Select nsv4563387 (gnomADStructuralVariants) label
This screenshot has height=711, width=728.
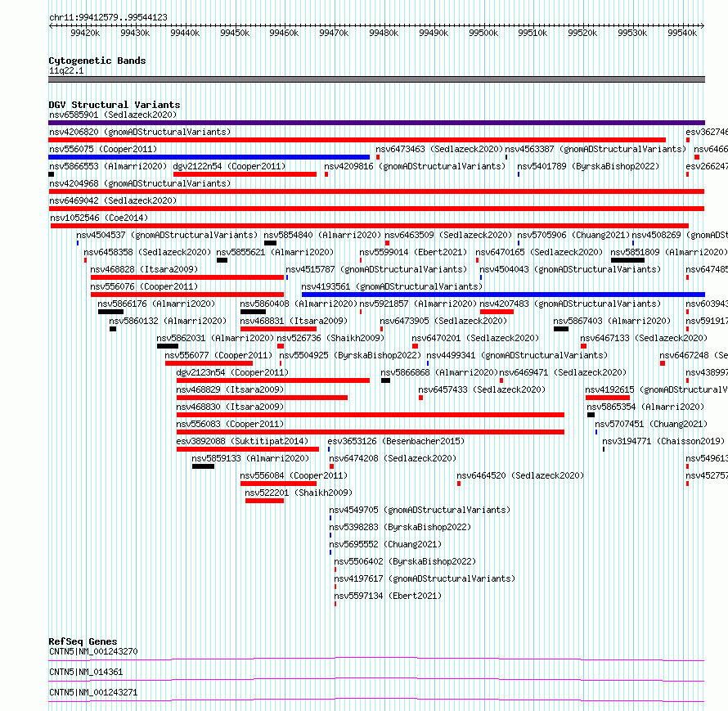click(595, 149)
